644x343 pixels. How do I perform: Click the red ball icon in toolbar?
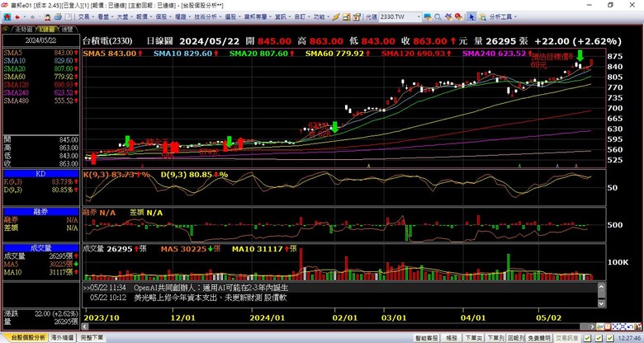tap(458, 16)
